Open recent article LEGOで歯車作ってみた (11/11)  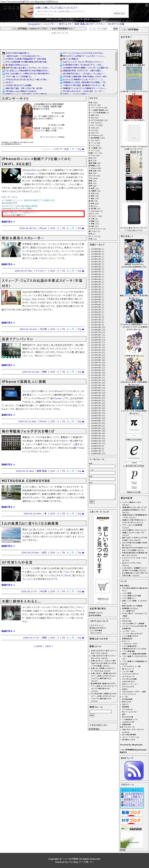[x=134, y=530]
